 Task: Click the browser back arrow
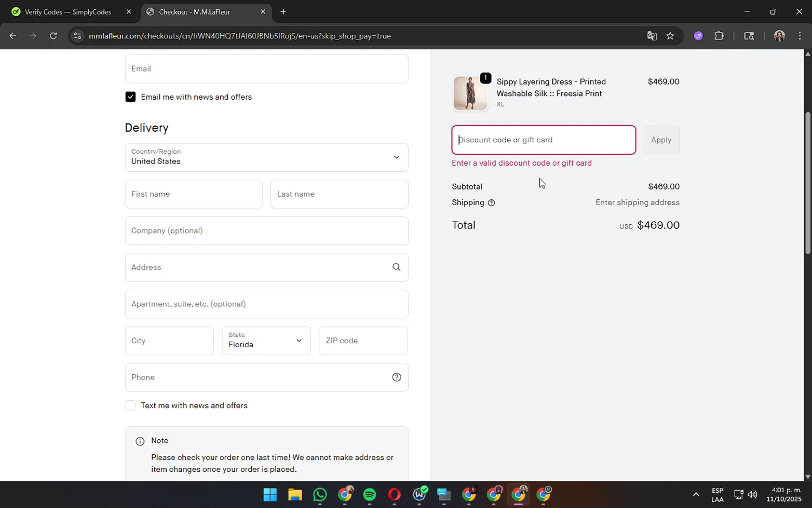coord(12,36)
